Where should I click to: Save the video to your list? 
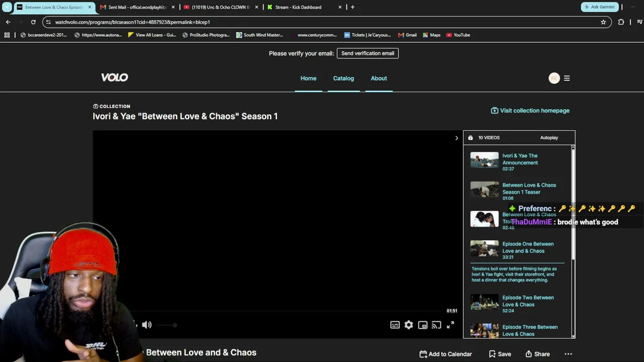click(x=500, y=354)
